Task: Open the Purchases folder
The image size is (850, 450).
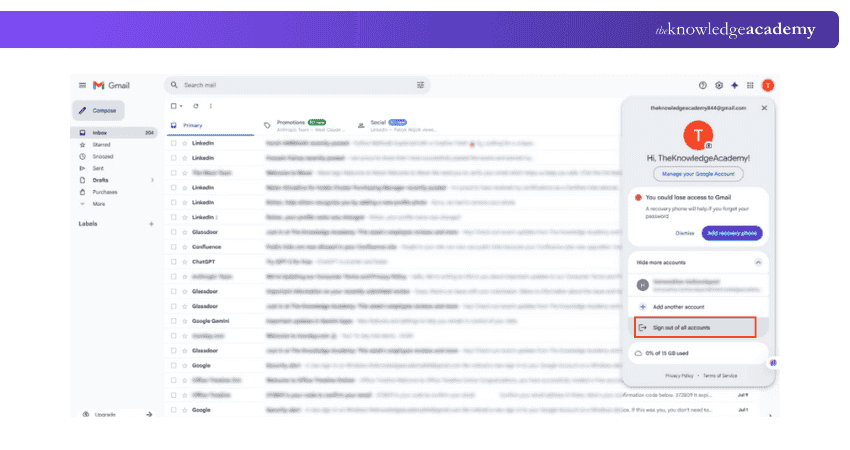Action: pos(105,192)
